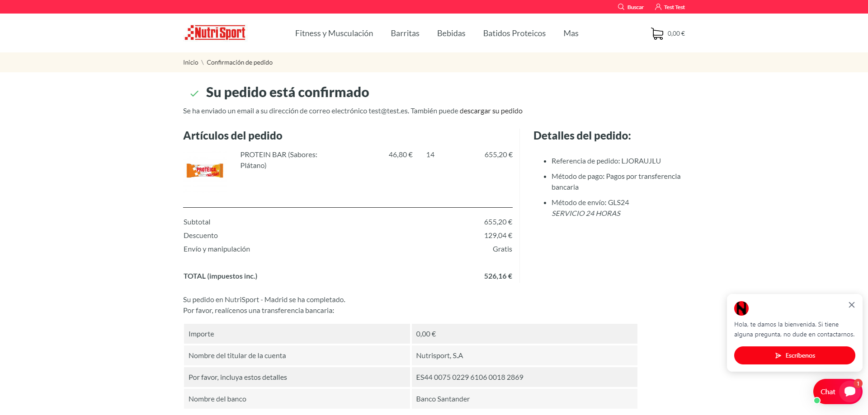
Task: Click the Descuento value 129,04 €
Action: pyautogui.click(x=498, y=236)
